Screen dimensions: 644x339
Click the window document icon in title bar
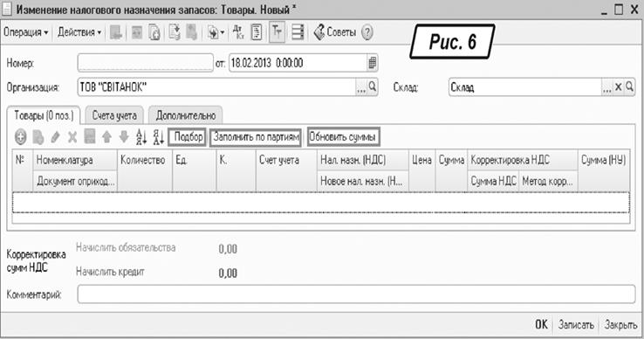tap(7, 10)
